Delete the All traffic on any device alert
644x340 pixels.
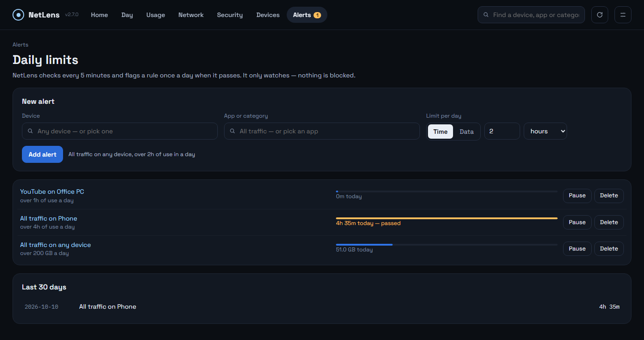coord(609,249)
